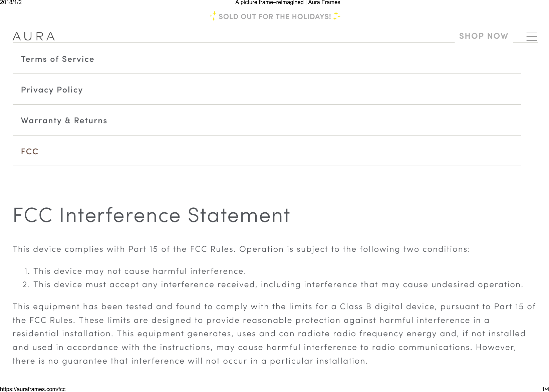Click the 'must accept any interference' list item
The width and height of the screenshot is (549, 392).
point(278,284)
